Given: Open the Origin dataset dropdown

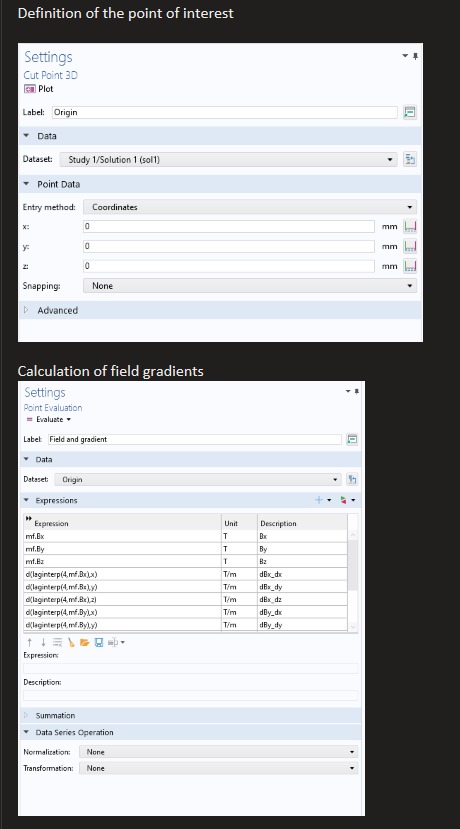Looking at the screenshot, I should (198, 480).
